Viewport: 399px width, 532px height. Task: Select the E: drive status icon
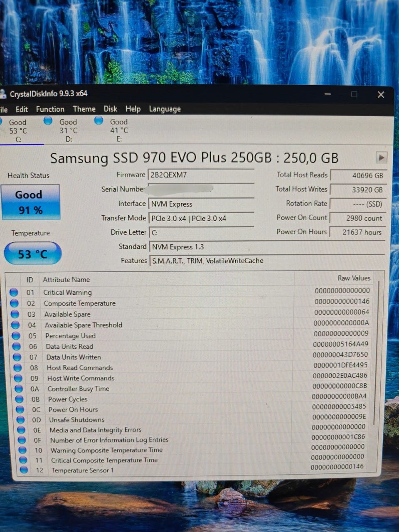(x=99, y=121)
